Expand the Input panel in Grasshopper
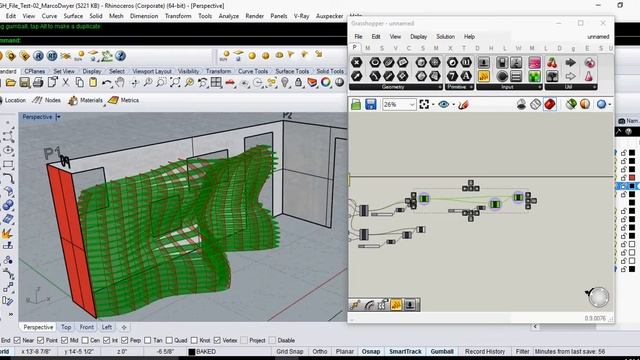 pos(509,87)
